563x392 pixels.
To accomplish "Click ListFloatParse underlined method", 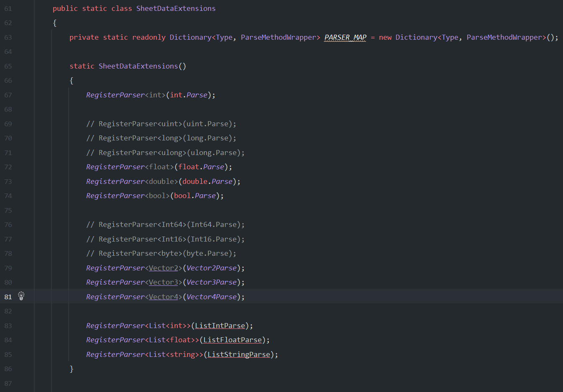I will pyautogui.click(x=233, y=340).
